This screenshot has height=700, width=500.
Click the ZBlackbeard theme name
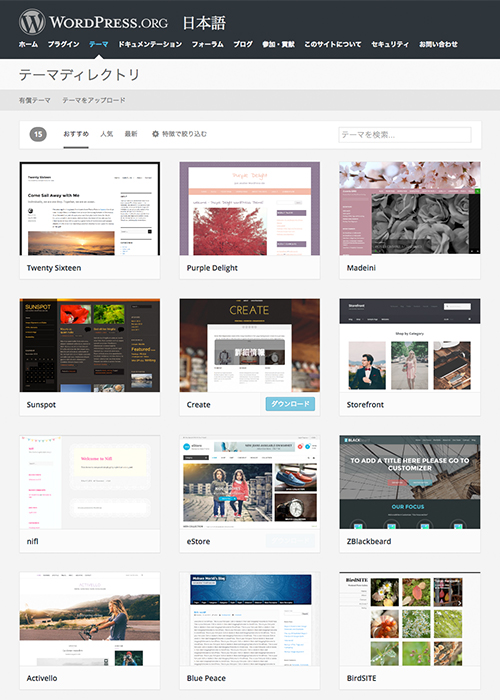[x=369, y=542]
